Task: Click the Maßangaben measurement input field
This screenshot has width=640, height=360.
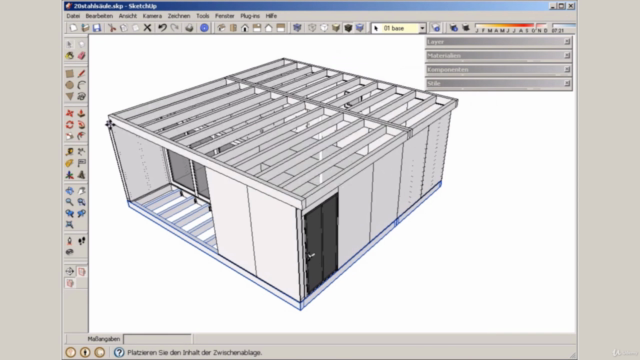Action: [x=158, y=339]
